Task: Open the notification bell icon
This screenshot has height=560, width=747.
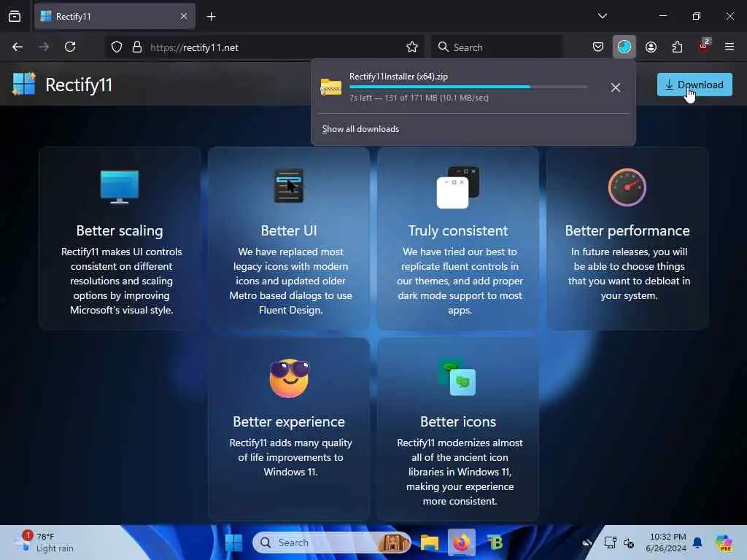Action: click(x=697, y=542)
